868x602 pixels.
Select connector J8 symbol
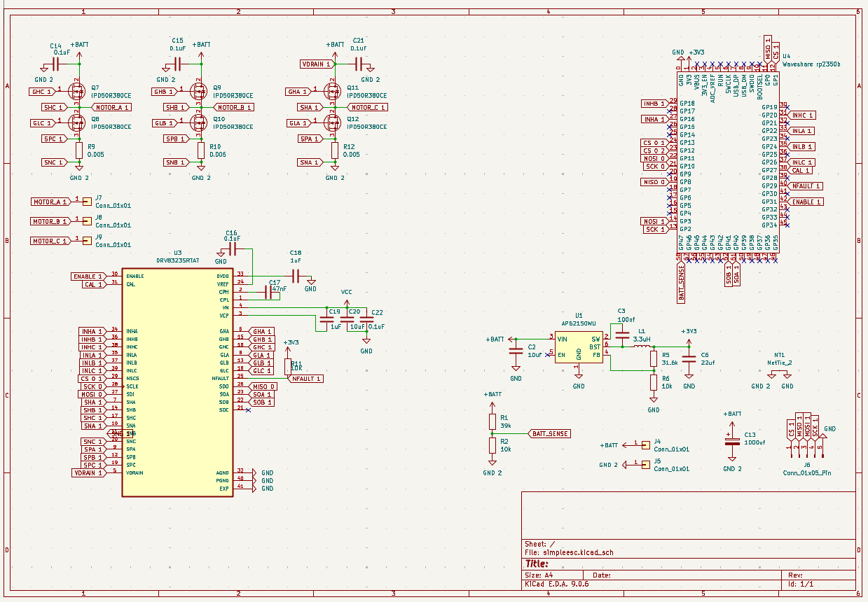pos(87,221)
